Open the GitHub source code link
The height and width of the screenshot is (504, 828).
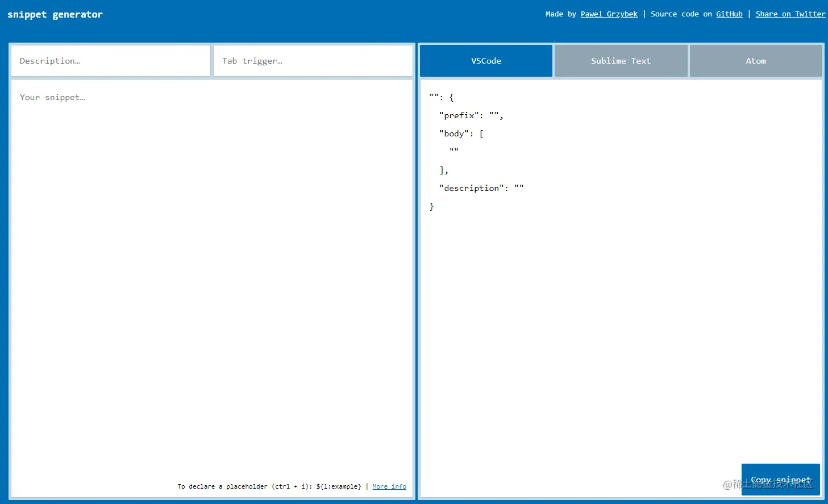pyautogui.click(x=729, y=14)
